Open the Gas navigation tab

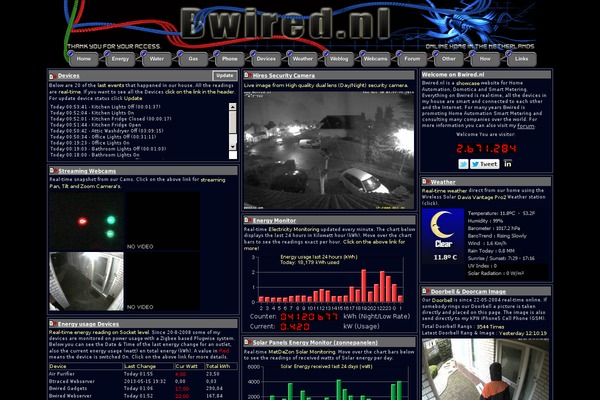193,59
